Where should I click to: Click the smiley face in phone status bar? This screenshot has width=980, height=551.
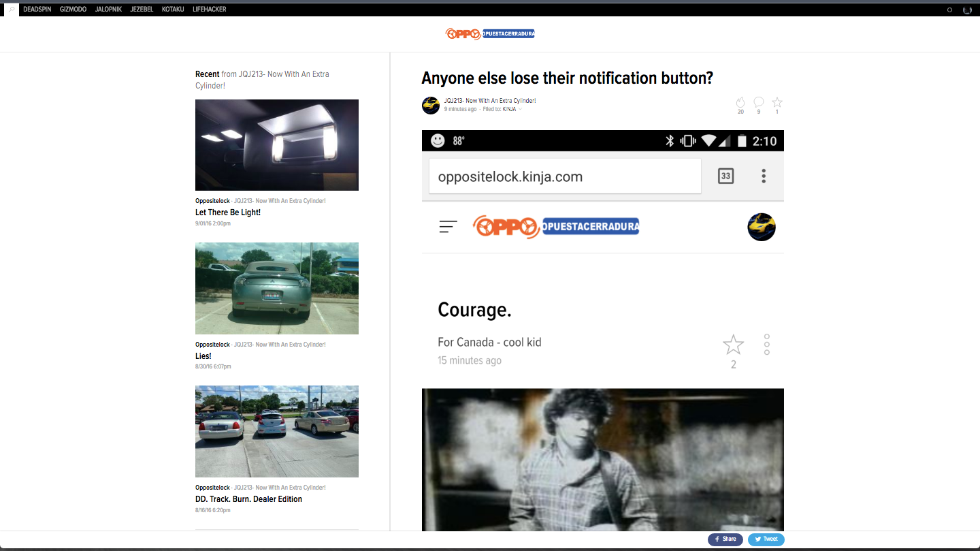(438, 140)
